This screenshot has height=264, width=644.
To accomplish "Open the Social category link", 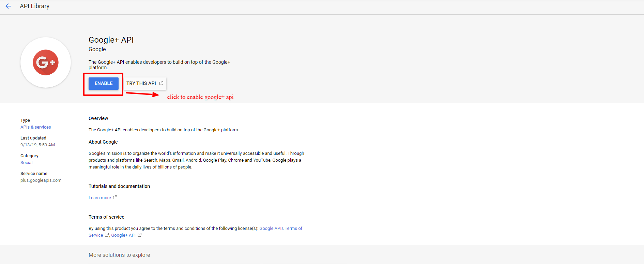I will point(26,163).
